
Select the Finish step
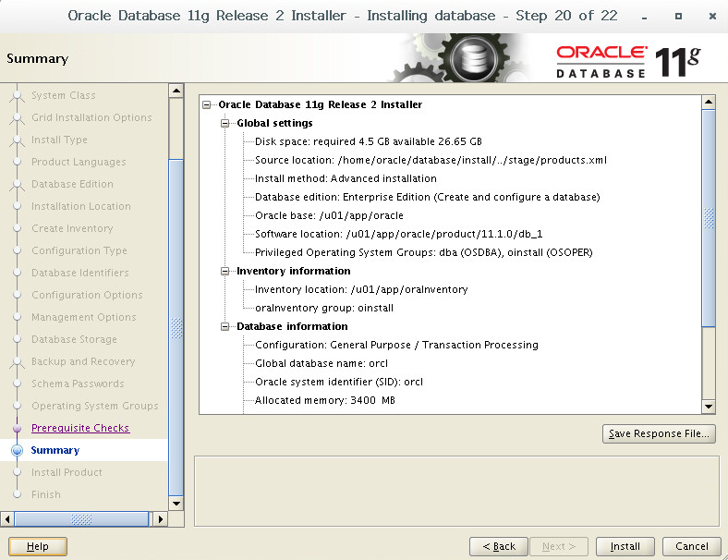tap(46, 494)
